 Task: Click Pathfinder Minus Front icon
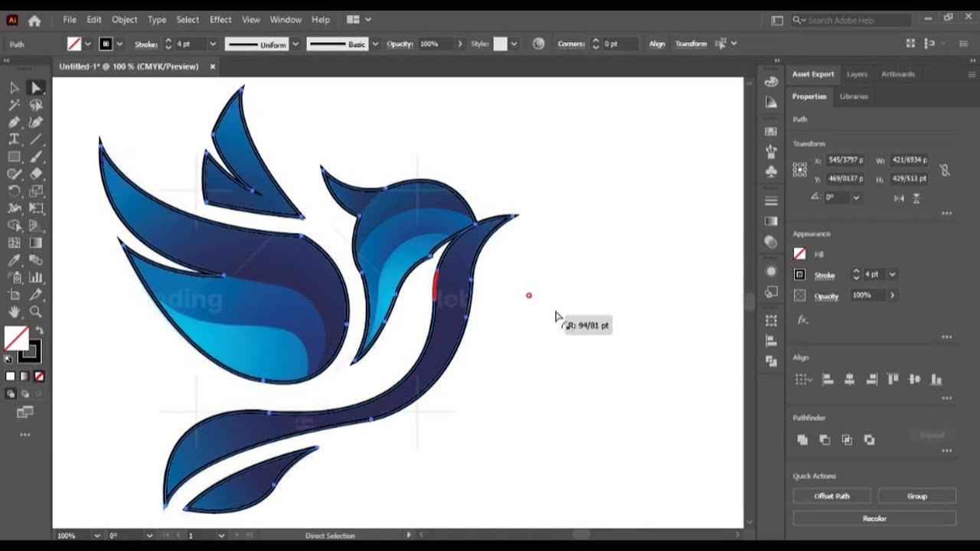tap(825, 439)
